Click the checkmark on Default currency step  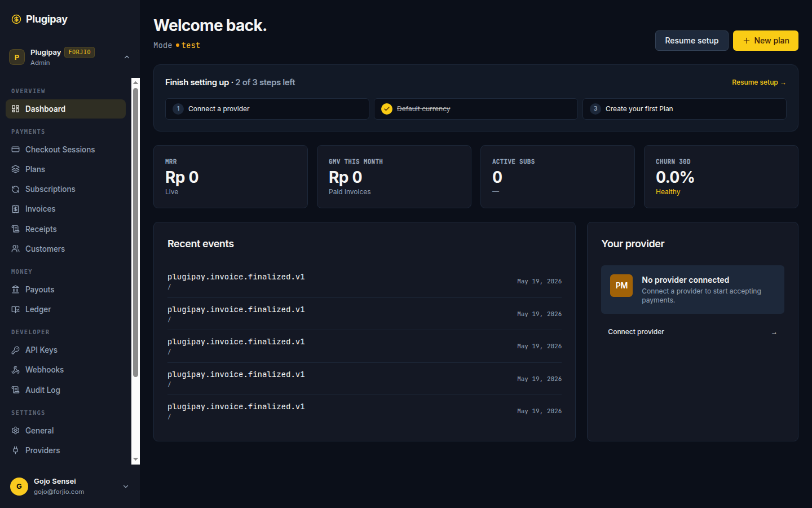(x=387, y=109)
